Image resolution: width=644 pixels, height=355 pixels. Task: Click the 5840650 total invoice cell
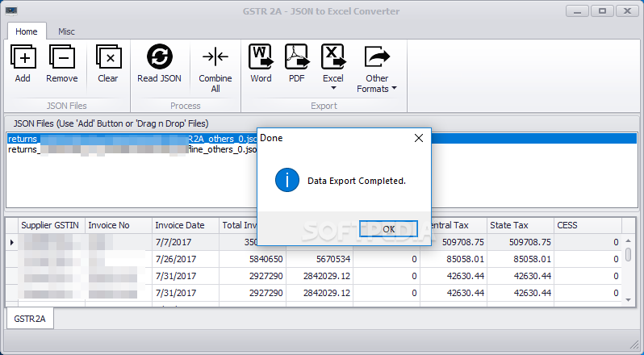point(253,259)
